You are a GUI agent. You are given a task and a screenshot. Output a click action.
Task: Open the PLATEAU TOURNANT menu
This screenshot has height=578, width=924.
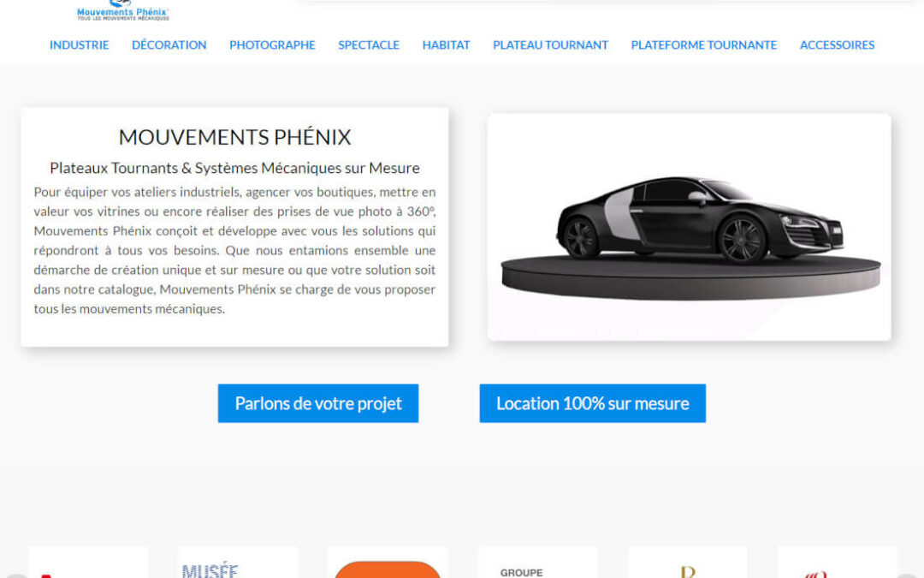point(550,45)
